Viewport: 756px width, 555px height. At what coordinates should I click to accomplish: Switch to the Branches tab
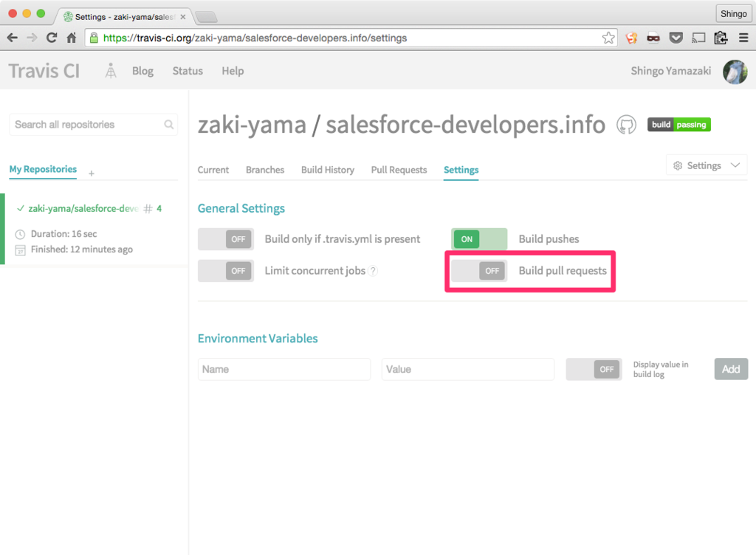265,170
